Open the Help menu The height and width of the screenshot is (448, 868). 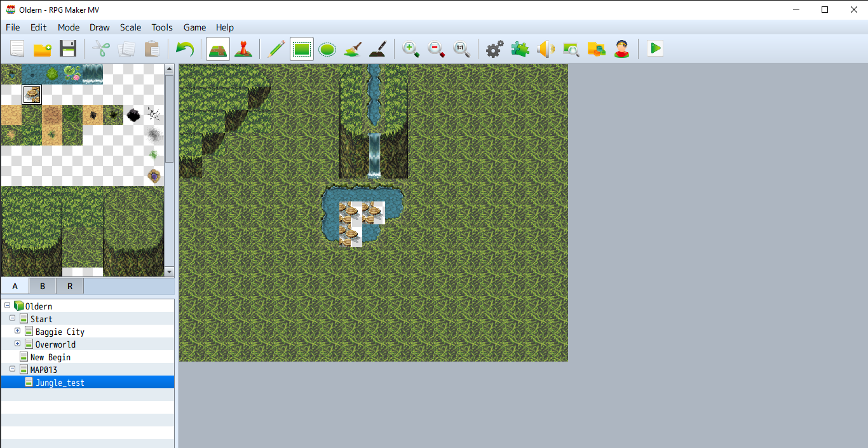[x=225, y=27]
